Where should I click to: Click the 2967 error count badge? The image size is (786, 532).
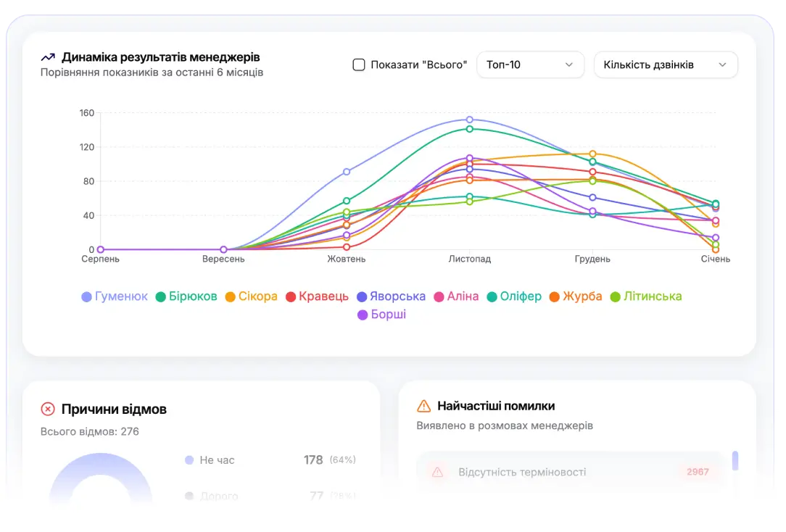[x=697, y=471]
